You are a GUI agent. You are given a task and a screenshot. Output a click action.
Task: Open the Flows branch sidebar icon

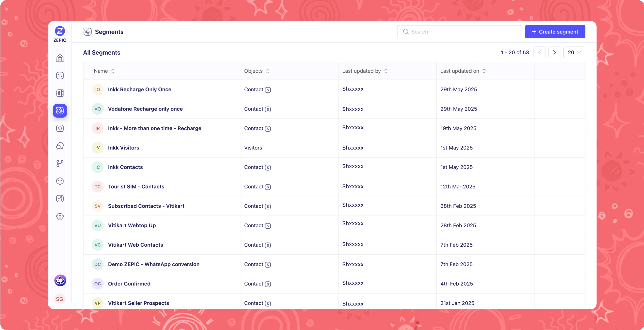coord(60,164)
